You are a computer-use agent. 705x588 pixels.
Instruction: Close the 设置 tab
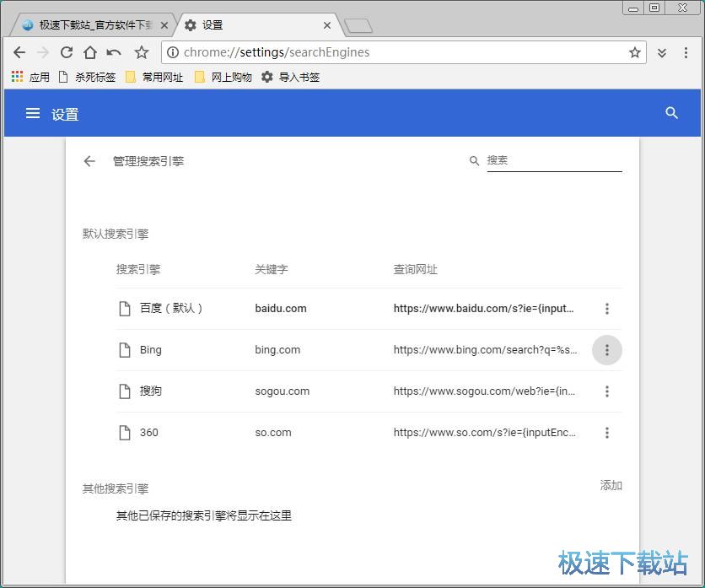click(x=327, y=25)
